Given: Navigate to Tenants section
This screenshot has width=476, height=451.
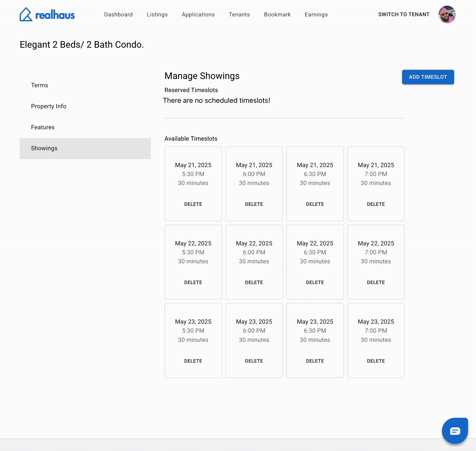Looking at the screenshot, I should (239, 14).
